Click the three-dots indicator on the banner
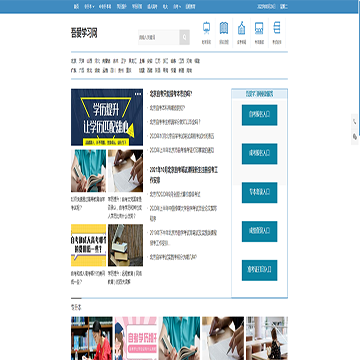Viewport: 360px width, 360px height. tap(138, 94)
